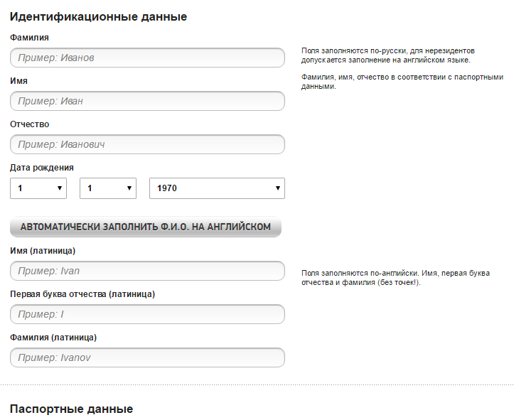Click hint about passport data names
This screenshot has width=514, height=420.
402,82
